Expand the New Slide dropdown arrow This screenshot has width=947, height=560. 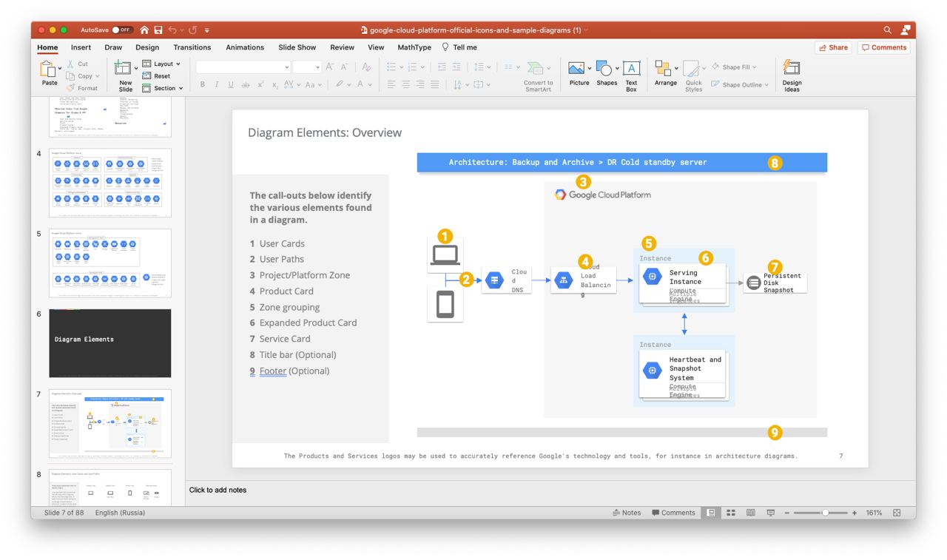(136, 69)
